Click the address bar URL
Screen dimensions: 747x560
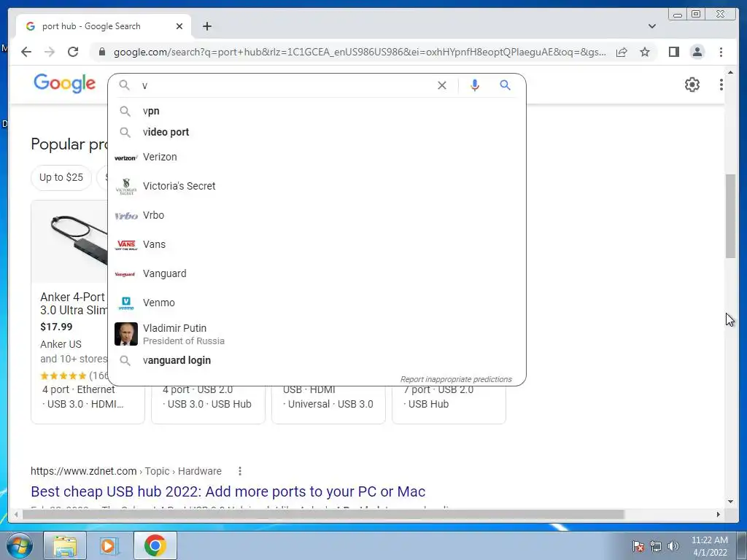[x=360, y=52]
